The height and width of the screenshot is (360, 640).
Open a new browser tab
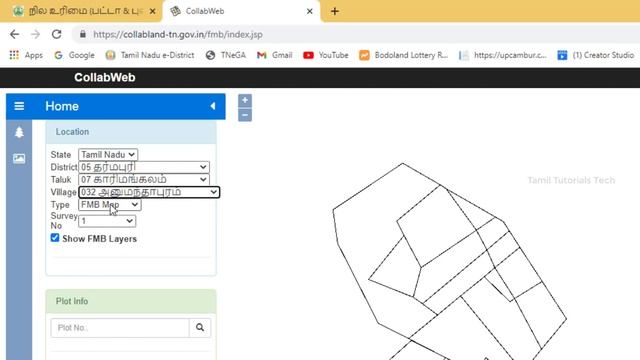[335, 11]
